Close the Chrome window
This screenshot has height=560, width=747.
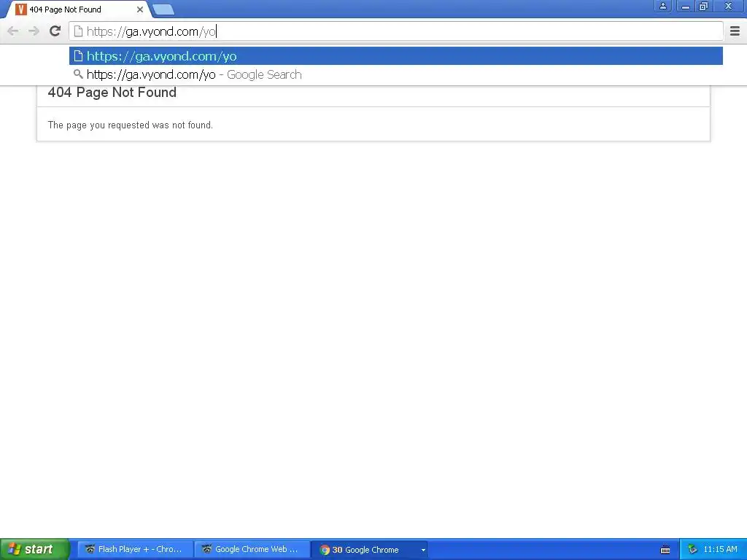click(729, 6)
